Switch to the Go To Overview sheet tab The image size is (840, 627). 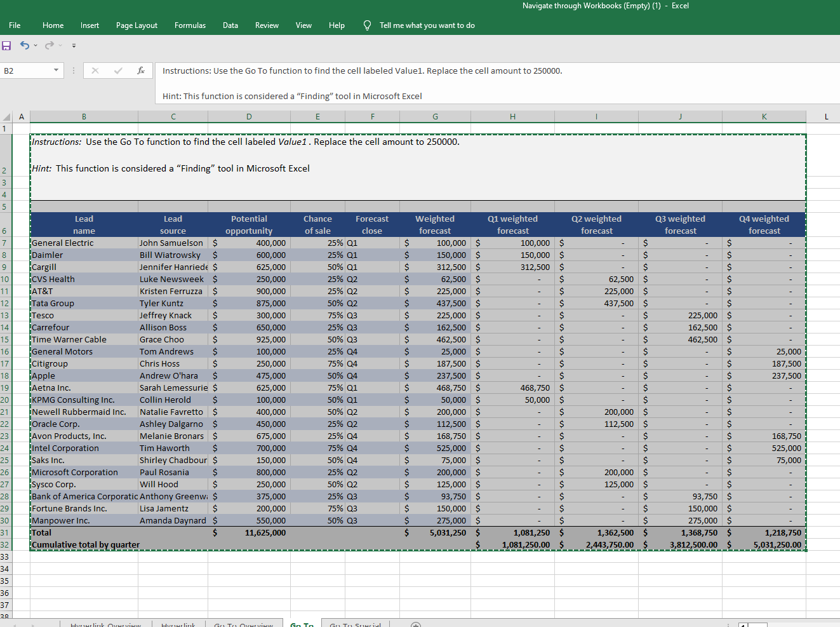pyautogui.click(x=243, y=625)
